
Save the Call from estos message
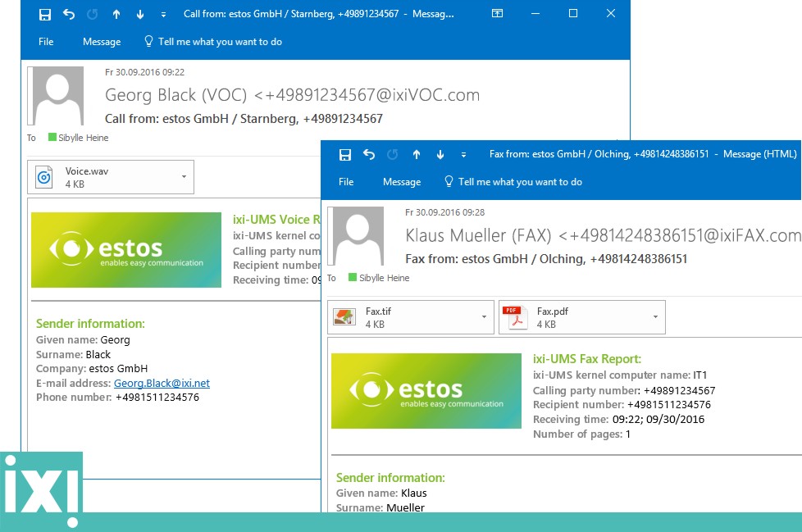click(45, 14)
